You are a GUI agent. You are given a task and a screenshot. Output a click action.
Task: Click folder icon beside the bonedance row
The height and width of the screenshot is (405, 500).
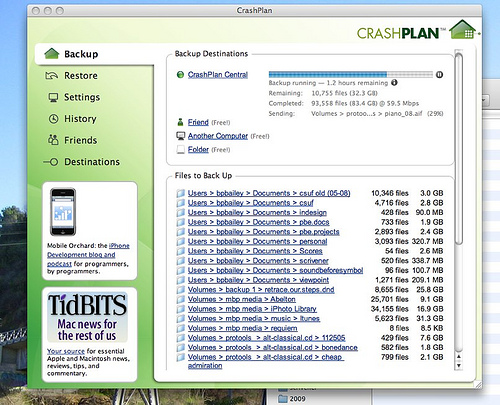(x=180, y=348)
